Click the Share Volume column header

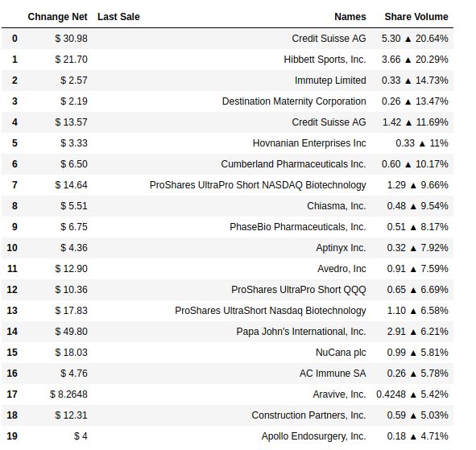click(416, 17)
